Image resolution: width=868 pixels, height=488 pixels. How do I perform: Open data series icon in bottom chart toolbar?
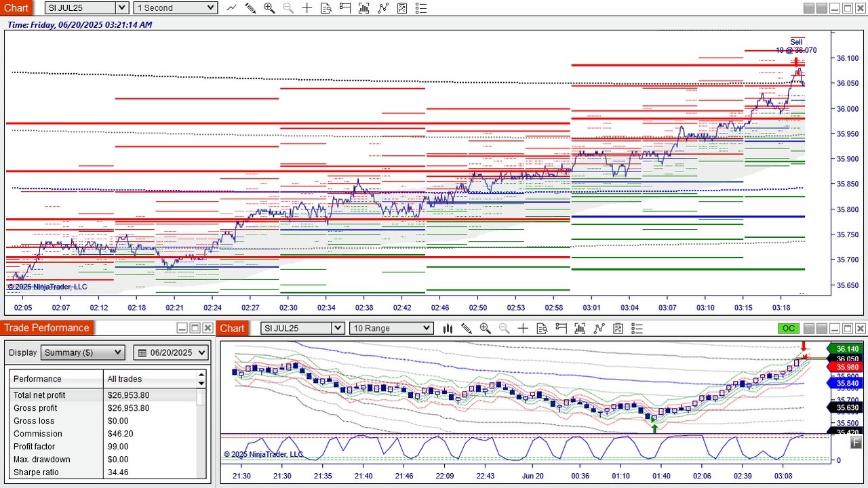pos(580,329)
